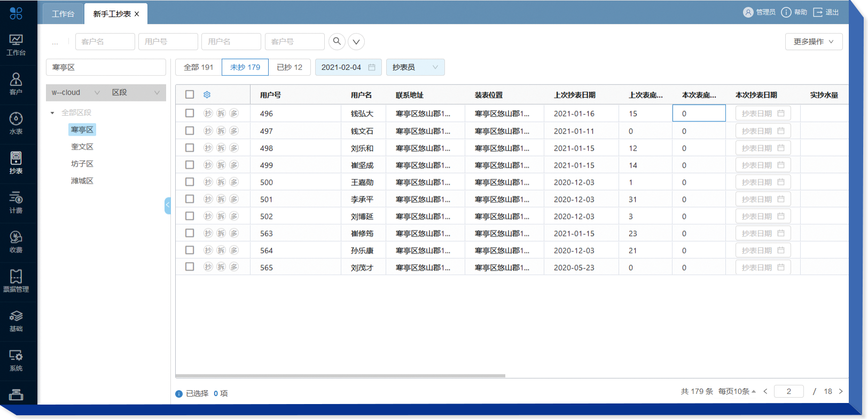Check the row for user 499
The height and width of the screenshot is (419, 868).
(190, 165)
